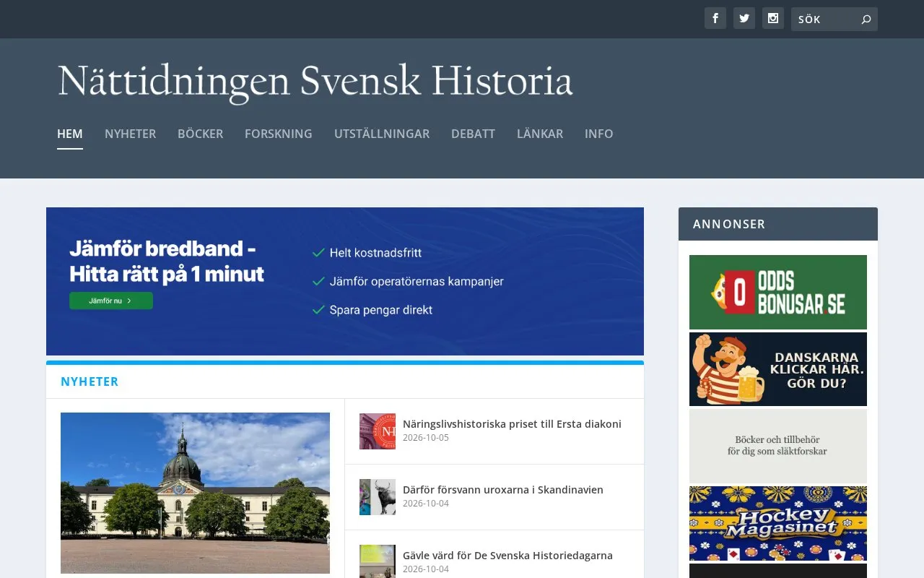This screenshot has width=924, height=578.
Task: Go to the HEM menu item
Action: point(70,134)
